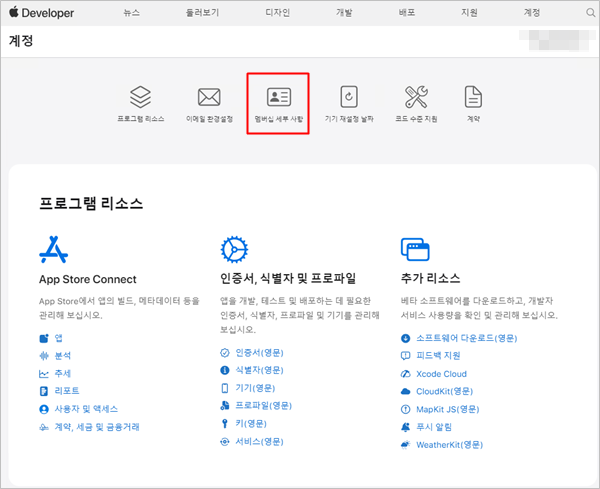The width and height of the screenshot is (600, 489).
Task: Click the 사용자 및 액세스 person icon
Action: pyautogui.click(x=44, y=409)
